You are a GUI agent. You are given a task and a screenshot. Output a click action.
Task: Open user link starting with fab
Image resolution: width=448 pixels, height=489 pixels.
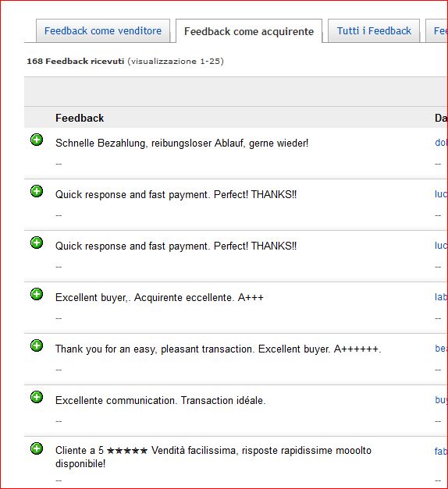441,452
